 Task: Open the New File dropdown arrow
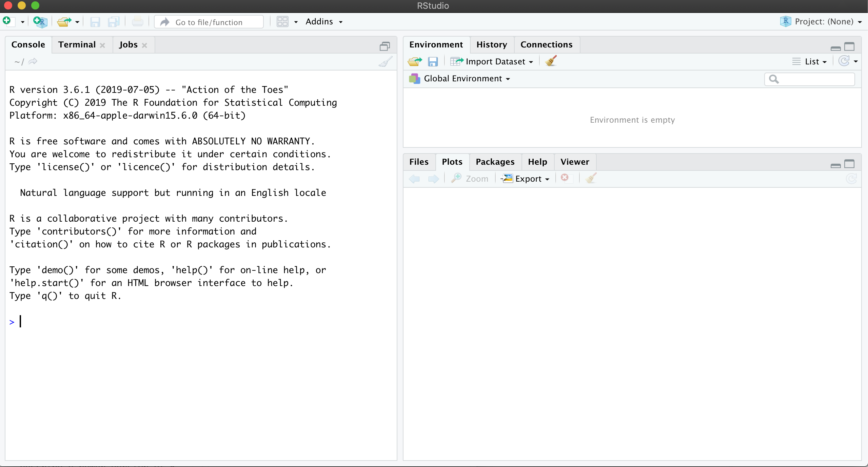[22, 22]
